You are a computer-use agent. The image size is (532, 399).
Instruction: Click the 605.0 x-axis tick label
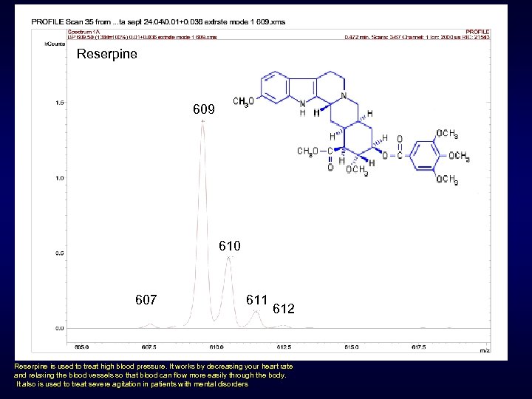(x=81, y=347)
